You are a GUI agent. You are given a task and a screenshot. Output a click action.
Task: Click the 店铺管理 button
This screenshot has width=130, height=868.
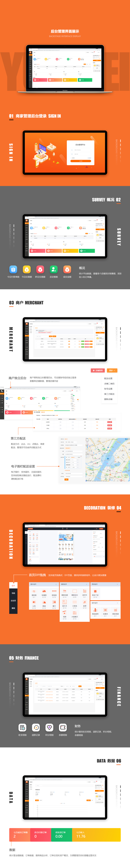(x=98, y=370)
